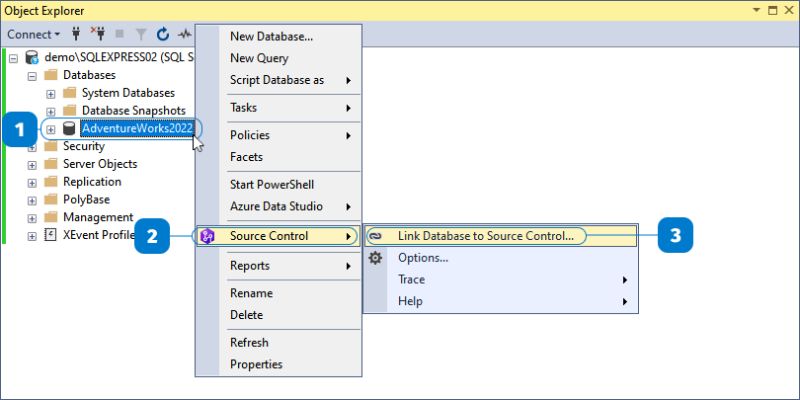The width and height of the screenshot is (800, 400).
Task: Choose Rename from the context menu
Action: click(x=279, y=293)
